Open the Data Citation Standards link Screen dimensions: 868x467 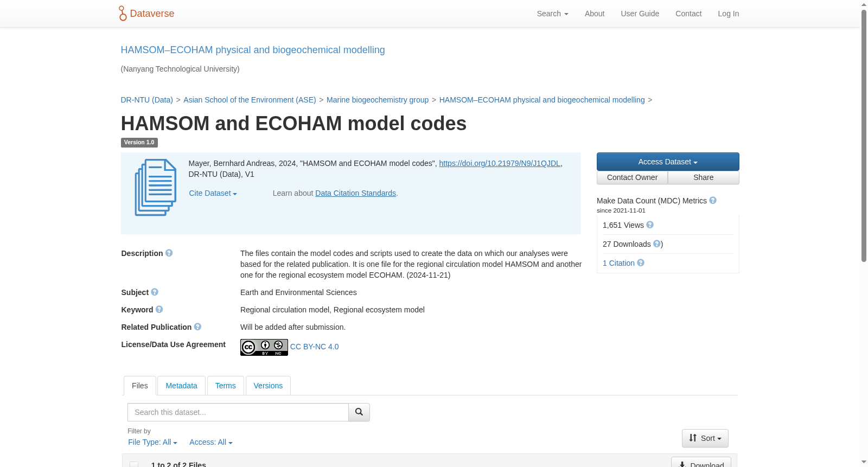click(x=355, y=194)
